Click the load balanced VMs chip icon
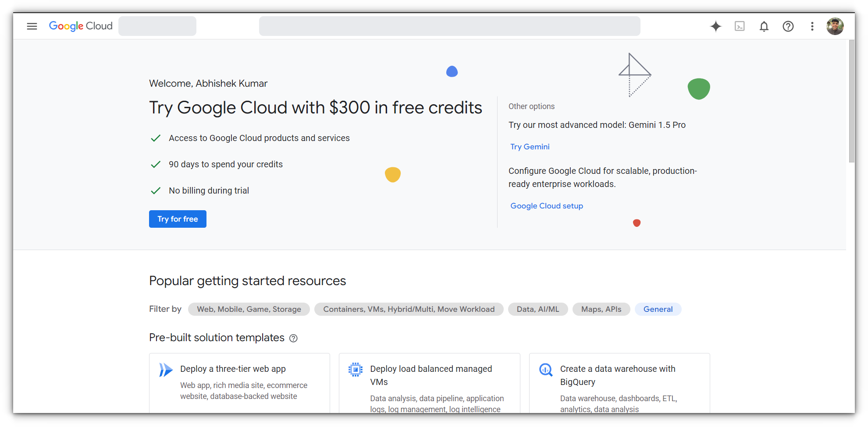Image resolution: width=868 pixels, height=427 pixels. pyautogui.click(x=356, y=369)
